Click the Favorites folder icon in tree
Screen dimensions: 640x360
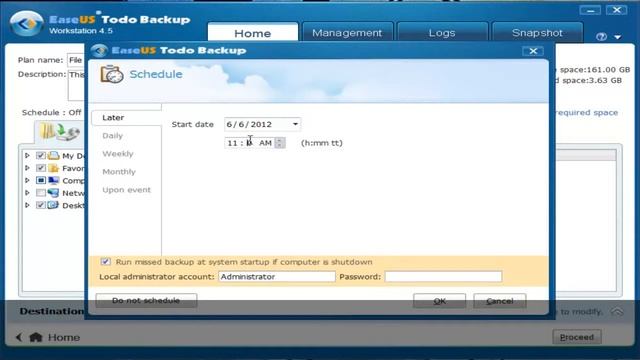(53, 168)
